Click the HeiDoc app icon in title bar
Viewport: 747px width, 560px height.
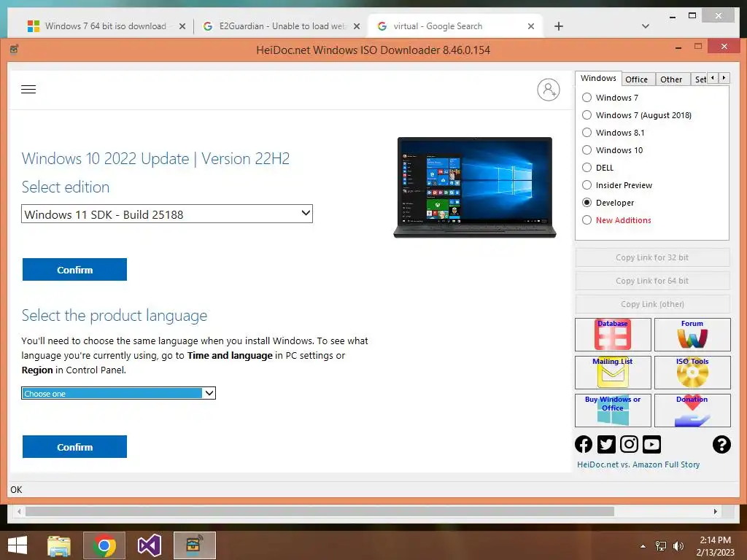[15, 49]
